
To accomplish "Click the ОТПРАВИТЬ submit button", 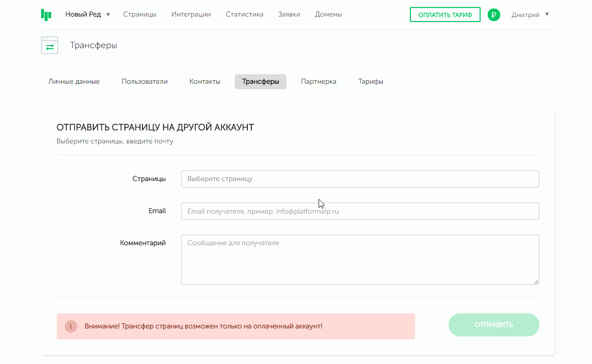I will (x=493, y=325).
